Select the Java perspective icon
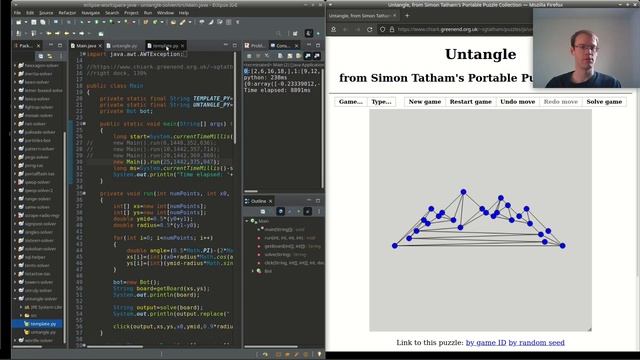Viewport: 640px width, 360px height. pos(309,33)
